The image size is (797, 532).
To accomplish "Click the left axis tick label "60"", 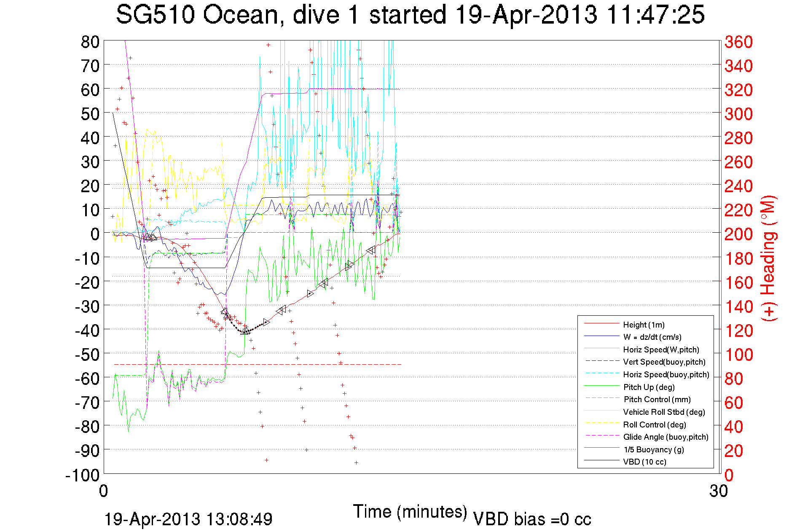I will click(90, 90).
